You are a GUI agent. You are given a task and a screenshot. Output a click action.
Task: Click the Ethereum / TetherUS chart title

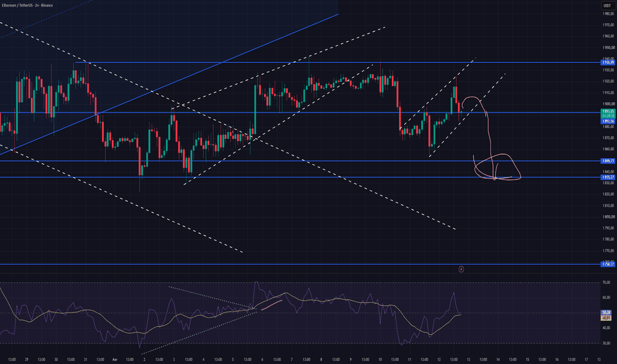pos(27,5)
